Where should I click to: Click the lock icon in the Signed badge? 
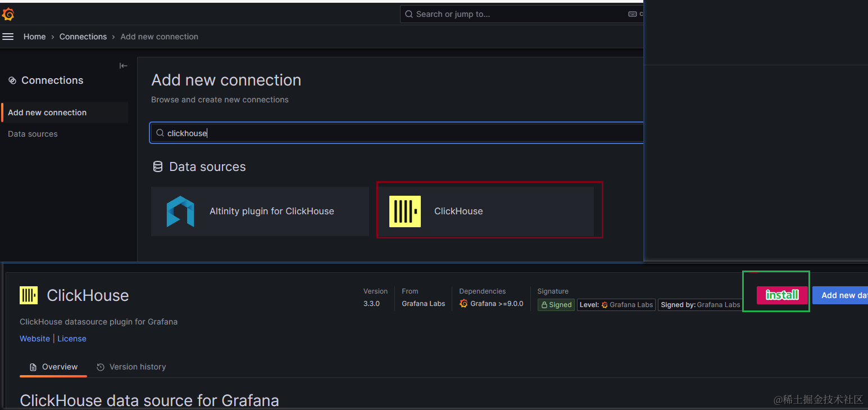pos(544,305)
